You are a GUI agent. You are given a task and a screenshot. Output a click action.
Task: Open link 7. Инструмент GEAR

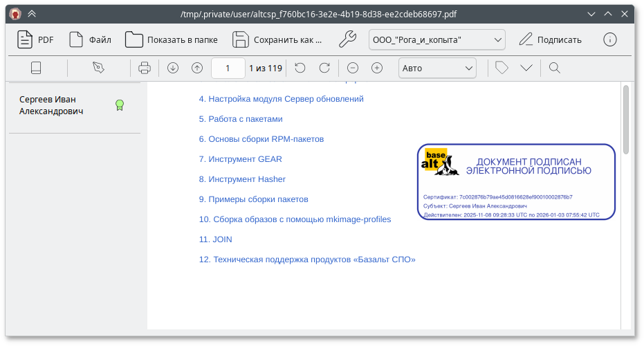(x=240, y=159)
